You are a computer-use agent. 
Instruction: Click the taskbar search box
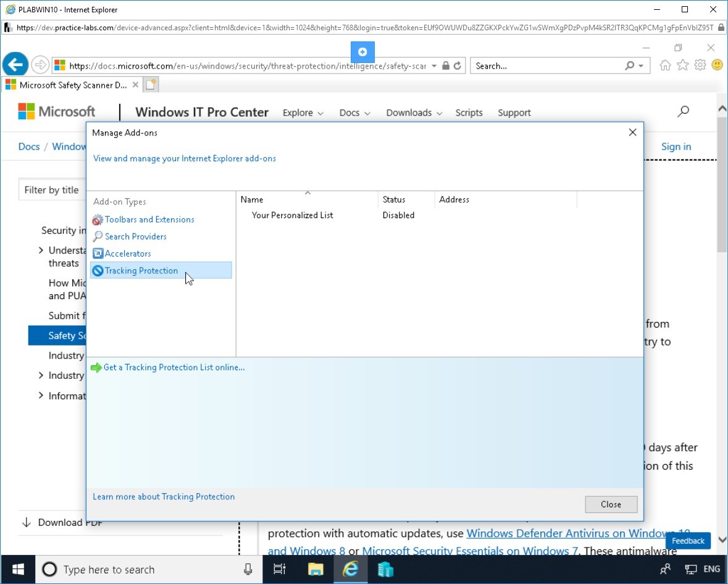pyautogui.click(x=149, y=569)
